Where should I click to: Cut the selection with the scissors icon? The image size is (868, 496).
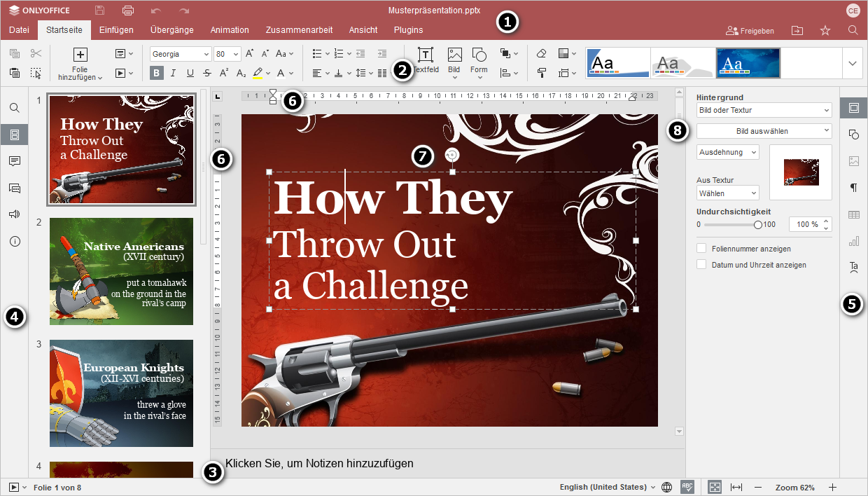click(36, 53)
